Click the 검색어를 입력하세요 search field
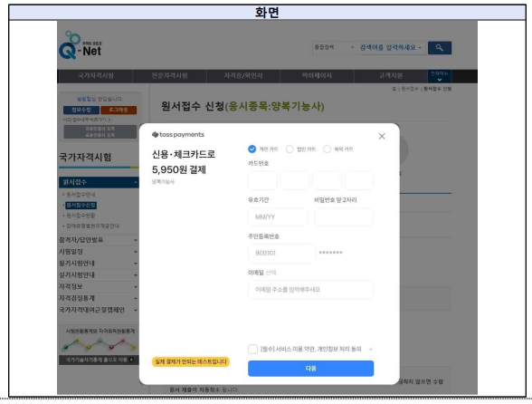 coord(391,48)
